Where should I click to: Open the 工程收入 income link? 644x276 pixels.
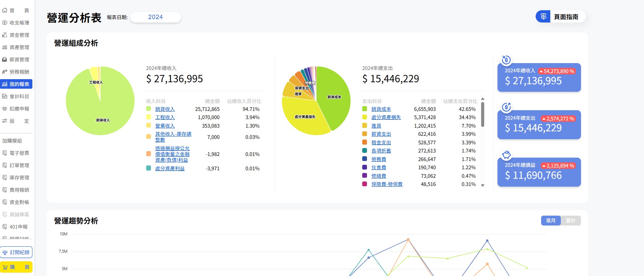pyautogui.click(x=165, y=117)
